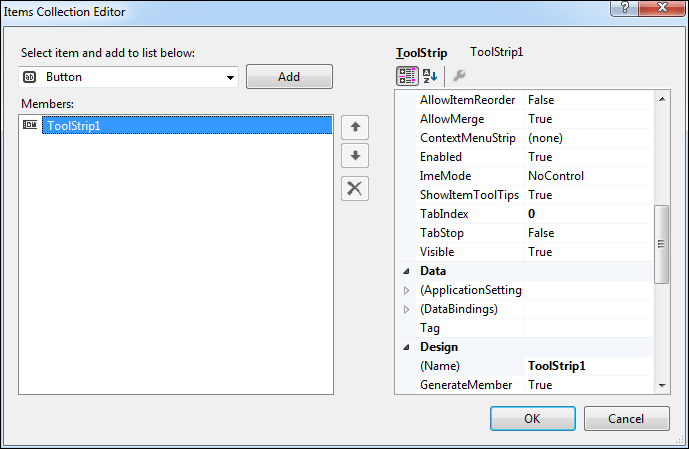689x449 pixels.
Task: Click the Categorized view icon
Action: [407, 75]
